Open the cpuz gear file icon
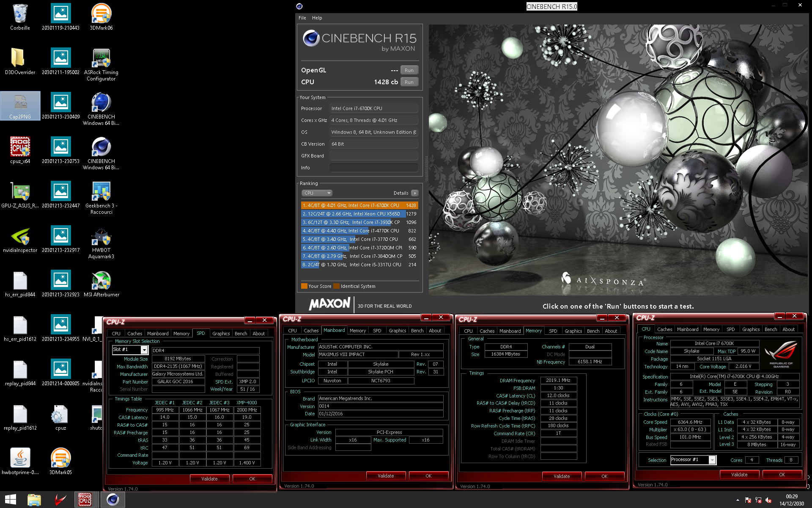The height and width of the screenshot is (508, 812). 60,417
